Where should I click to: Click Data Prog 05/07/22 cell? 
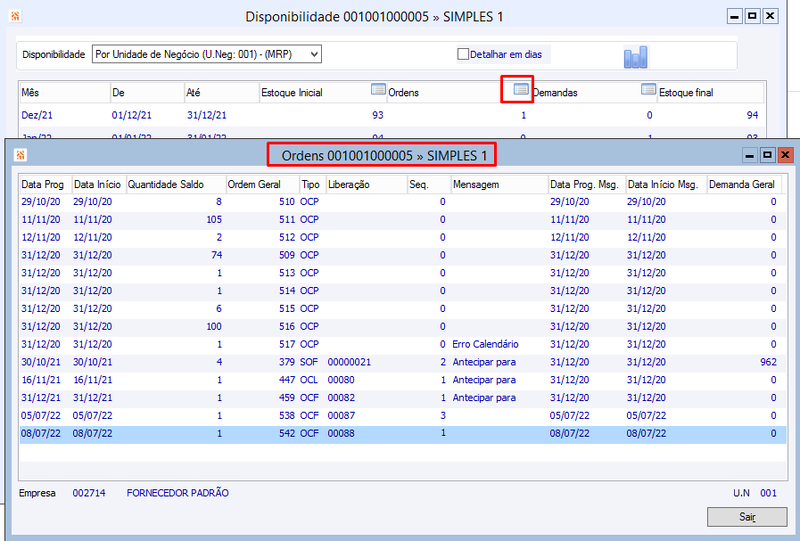coord(41,416)
